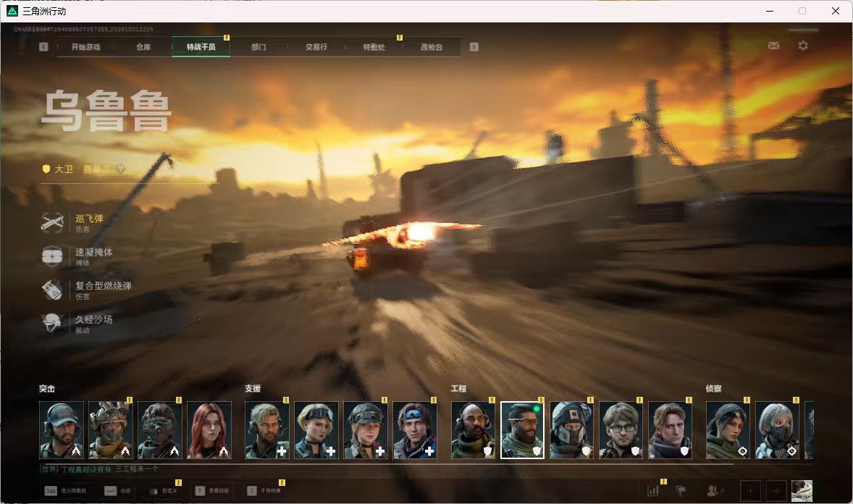Click the 进入特勤处 button
The image size is (853, 504).
[x=66, y=491]
